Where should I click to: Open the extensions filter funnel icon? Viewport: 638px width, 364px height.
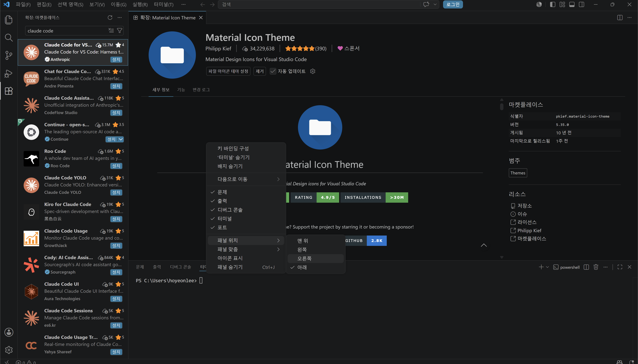coord(120,30)
